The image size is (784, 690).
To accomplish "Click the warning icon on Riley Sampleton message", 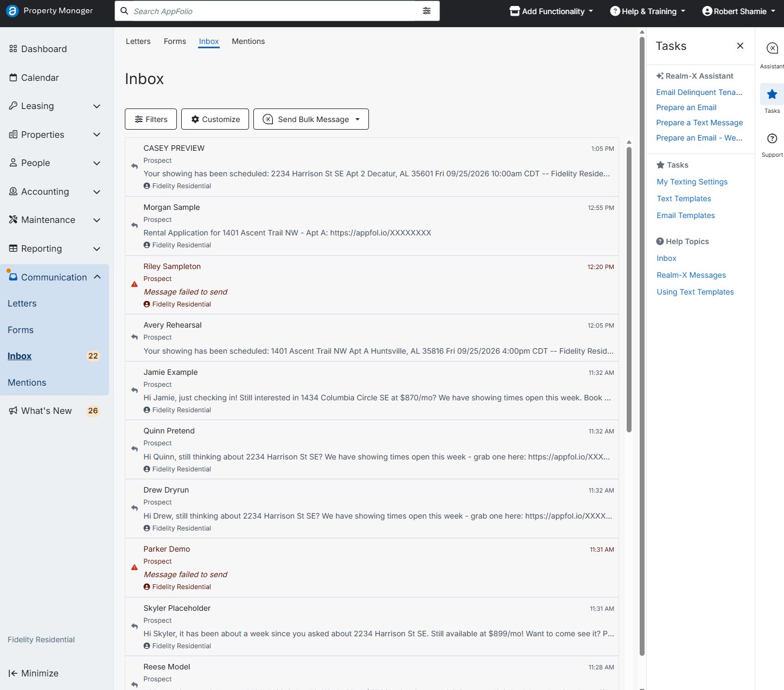I will pyautogui.click(x=135, y=284).
